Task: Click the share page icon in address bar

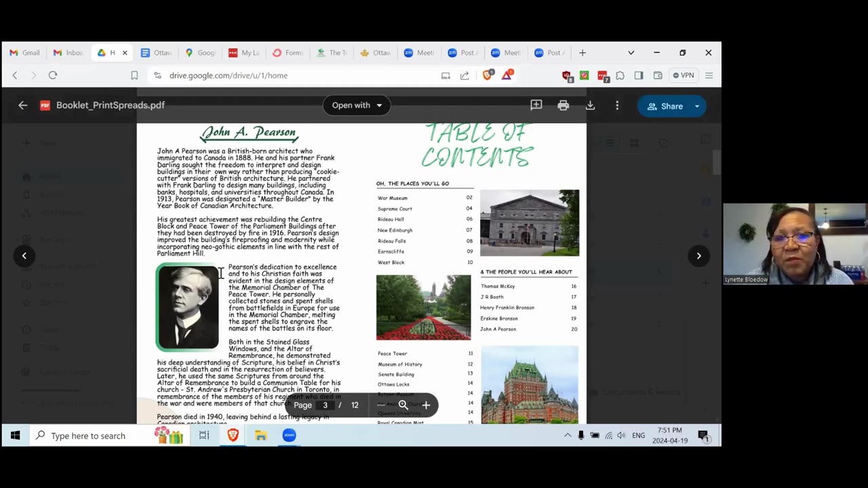Action: point(465,75)
